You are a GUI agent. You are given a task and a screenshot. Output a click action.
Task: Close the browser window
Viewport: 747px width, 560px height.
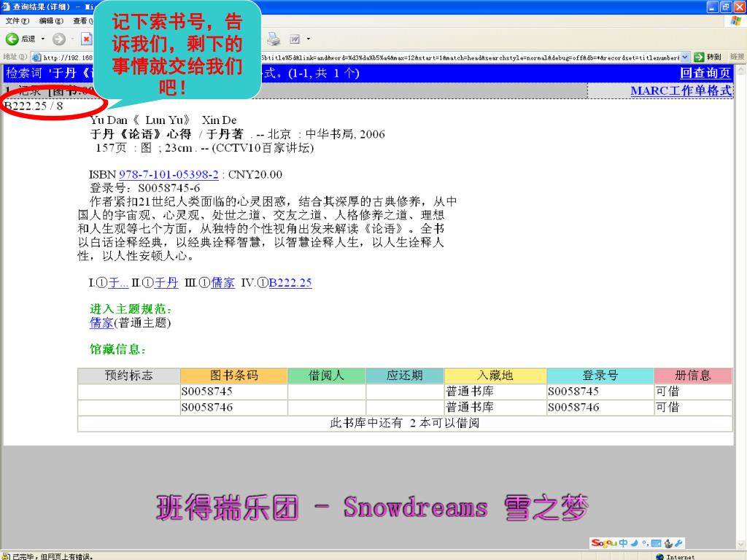pyautogui.click(x=739, y=7)
